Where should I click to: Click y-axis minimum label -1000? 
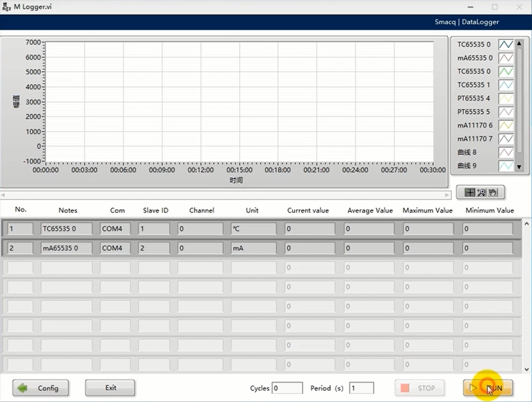click(x=32, y=161)
